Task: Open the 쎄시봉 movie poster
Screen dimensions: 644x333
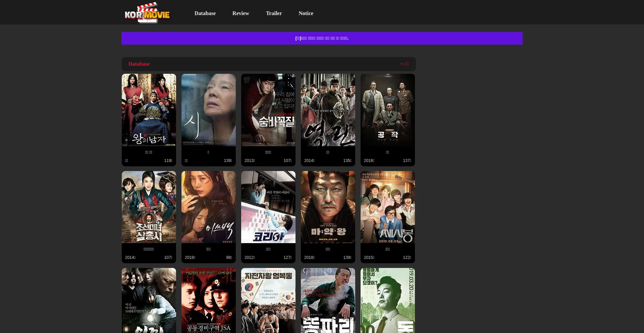Action: (387, 207)
